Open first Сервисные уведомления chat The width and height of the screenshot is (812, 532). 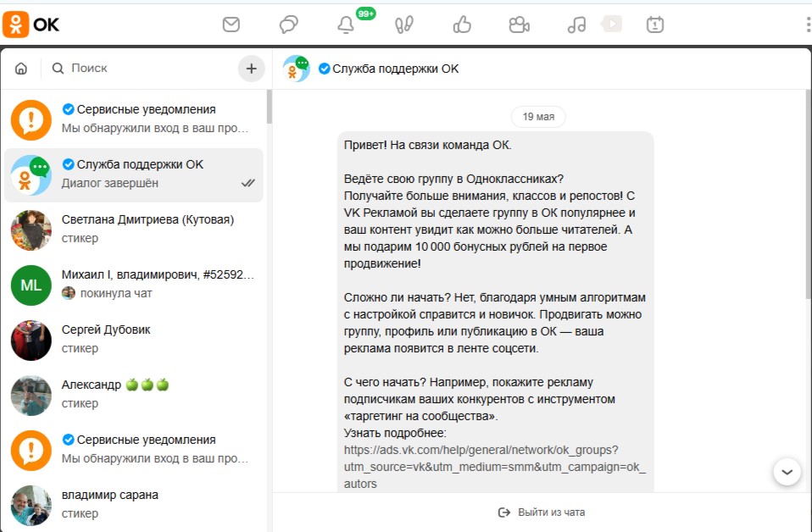[134, 120]
